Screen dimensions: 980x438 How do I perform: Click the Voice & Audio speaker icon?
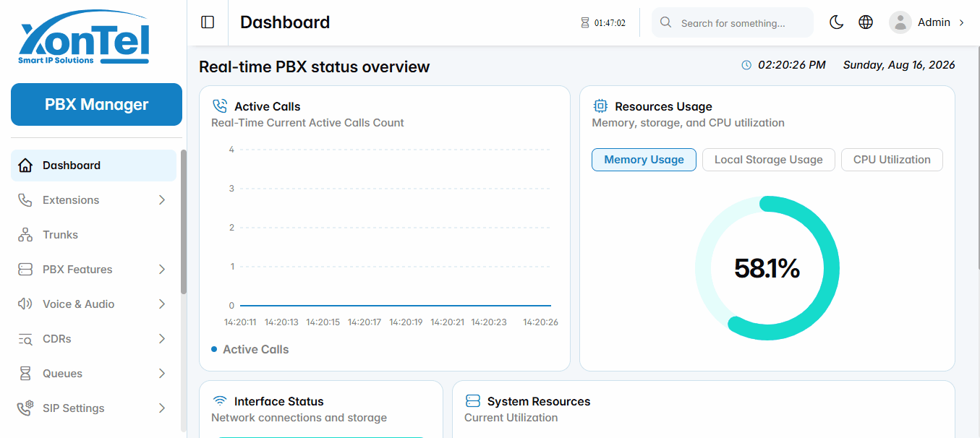pos(25,304)
